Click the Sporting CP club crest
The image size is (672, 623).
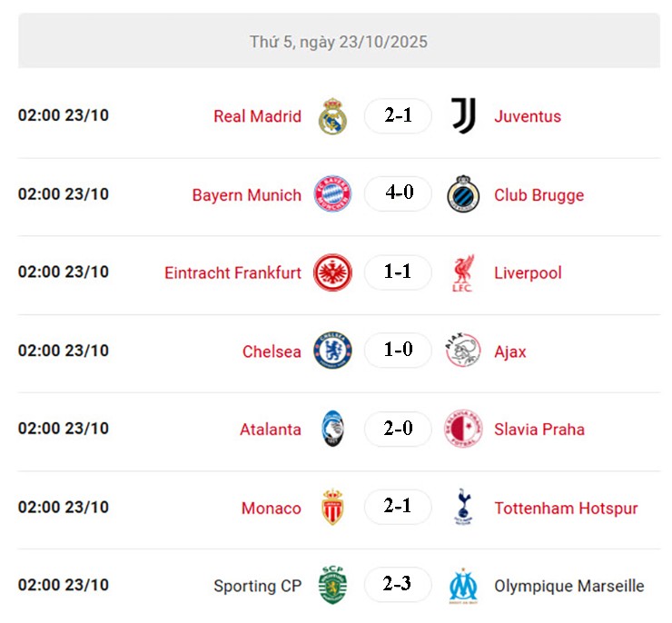[332, 586]
